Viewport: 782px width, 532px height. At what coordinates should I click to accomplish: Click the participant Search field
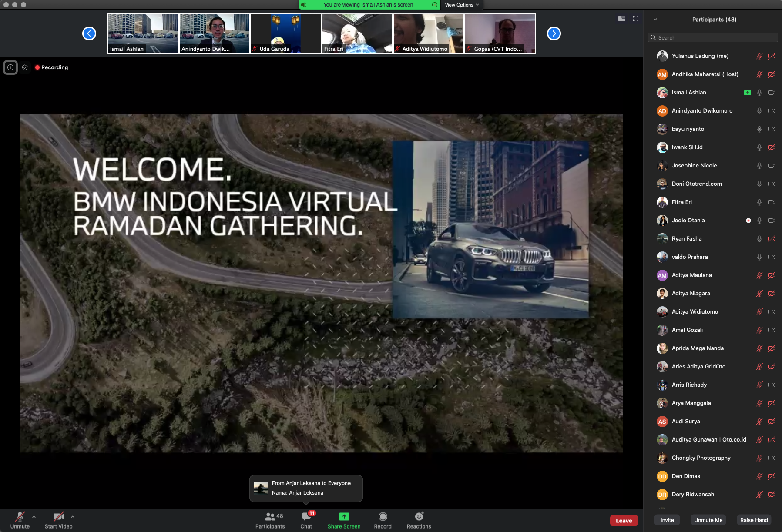pos(714,38)
